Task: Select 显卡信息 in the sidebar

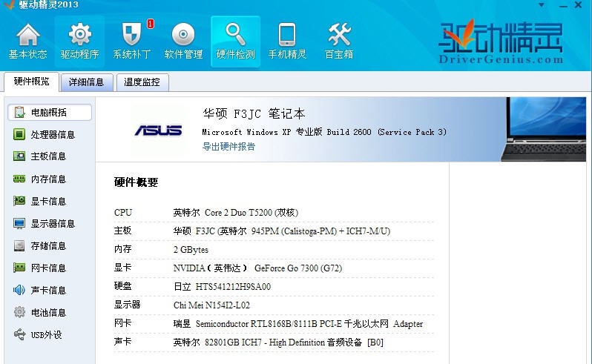Action: pos(48,202)
